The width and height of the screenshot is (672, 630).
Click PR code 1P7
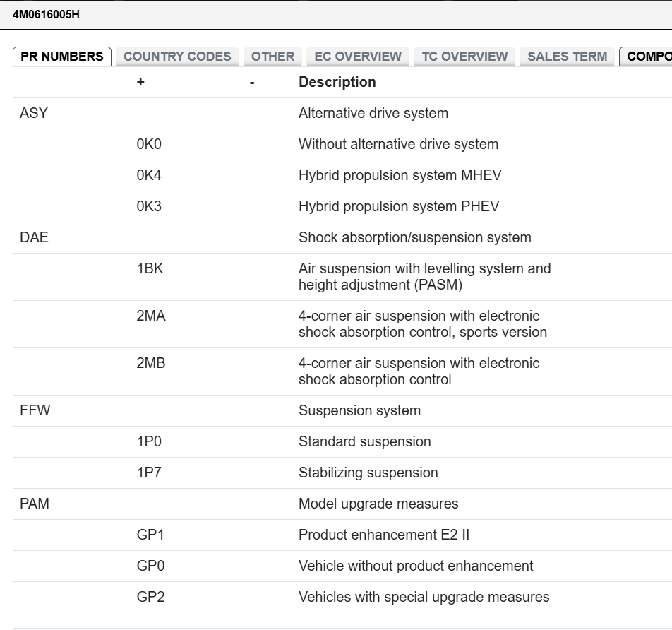pos(149,472)
